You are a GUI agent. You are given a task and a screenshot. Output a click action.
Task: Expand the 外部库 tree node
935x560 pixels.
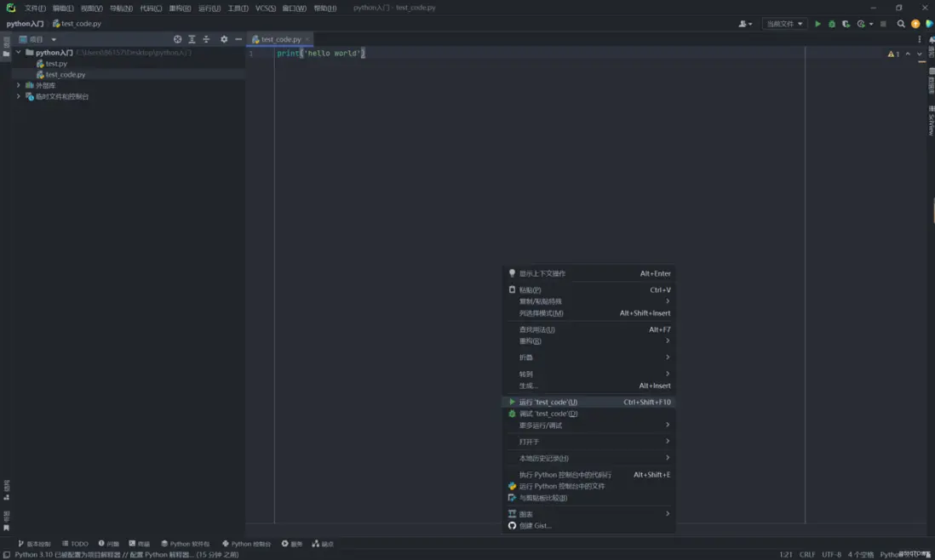pyautogui.click(x=19, y=85)
